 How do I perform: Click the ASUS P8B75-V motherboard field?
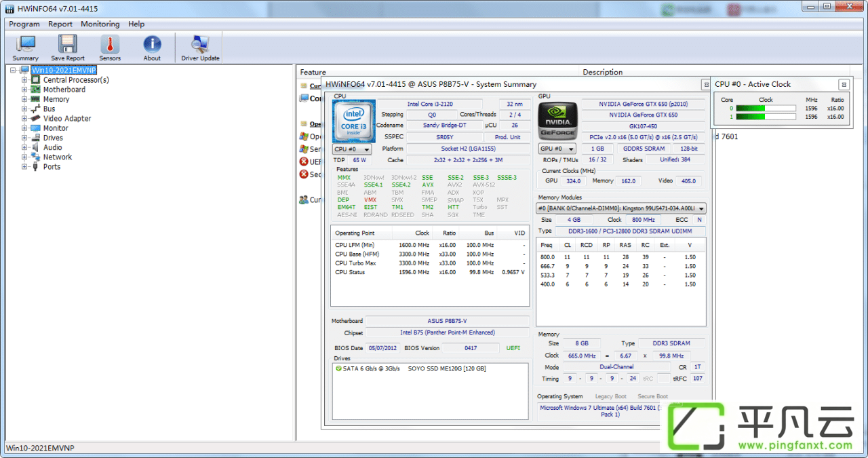[x=447, y=321]
